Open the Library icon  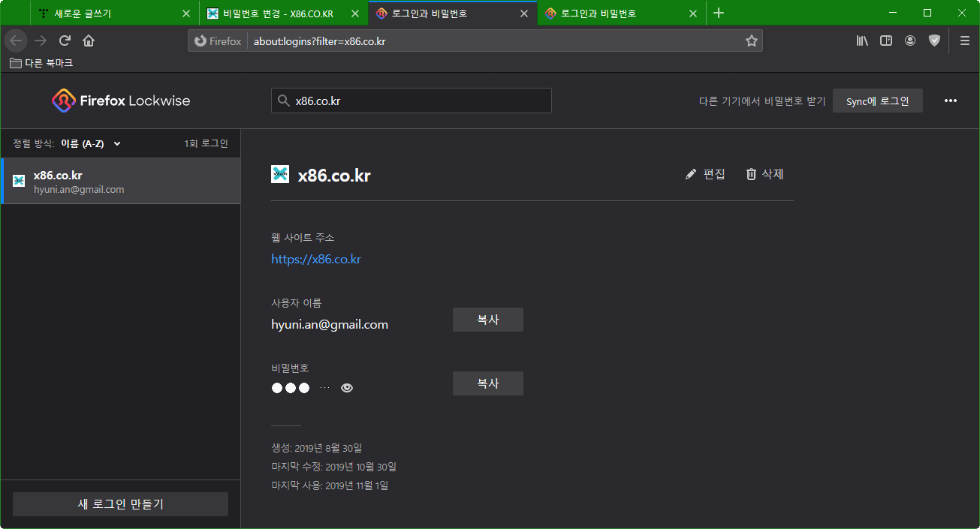tap(862, 41)
